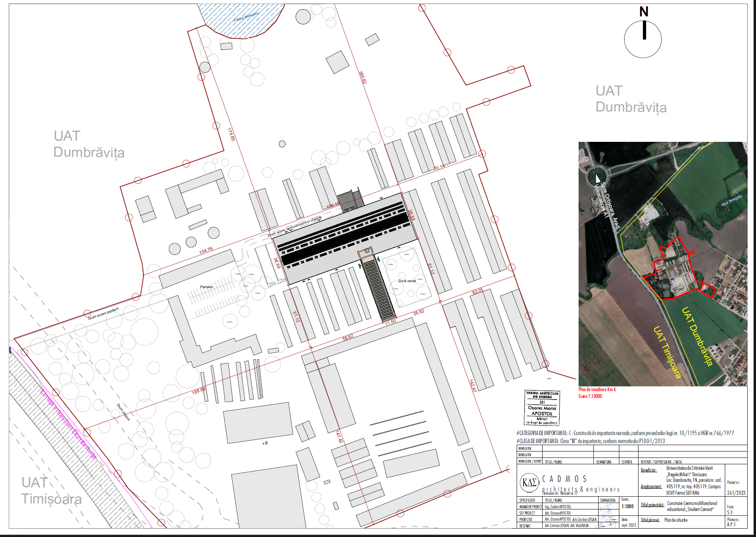Click the project number '261/2023'
756x537 pixels.
point(736,493)
